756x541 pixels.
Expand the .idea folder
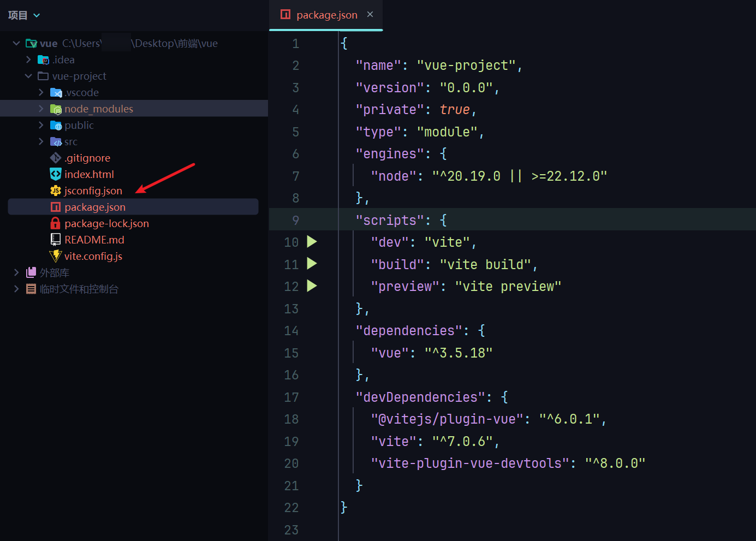[28, 60]
